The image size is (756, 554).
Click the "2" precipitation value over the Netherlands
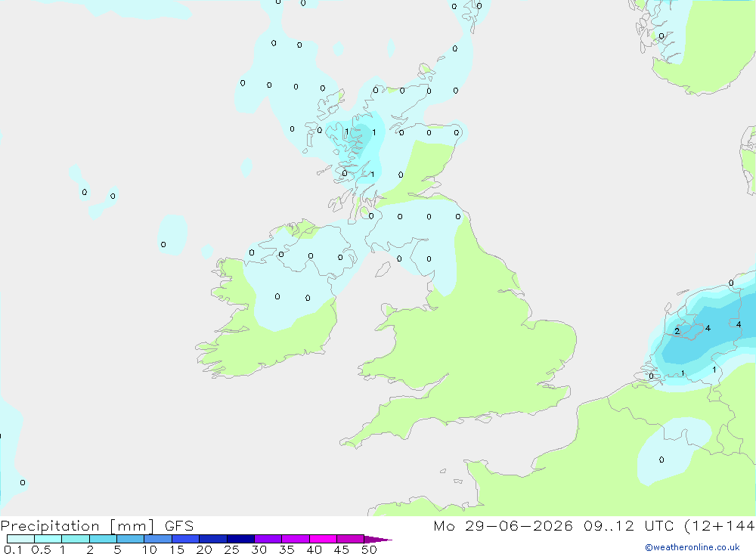coord(677,331)
